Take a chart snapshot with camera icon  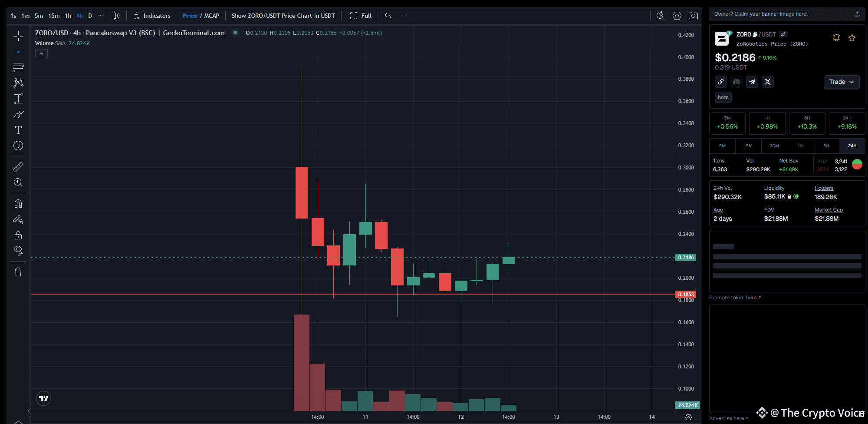coord(694,16)
